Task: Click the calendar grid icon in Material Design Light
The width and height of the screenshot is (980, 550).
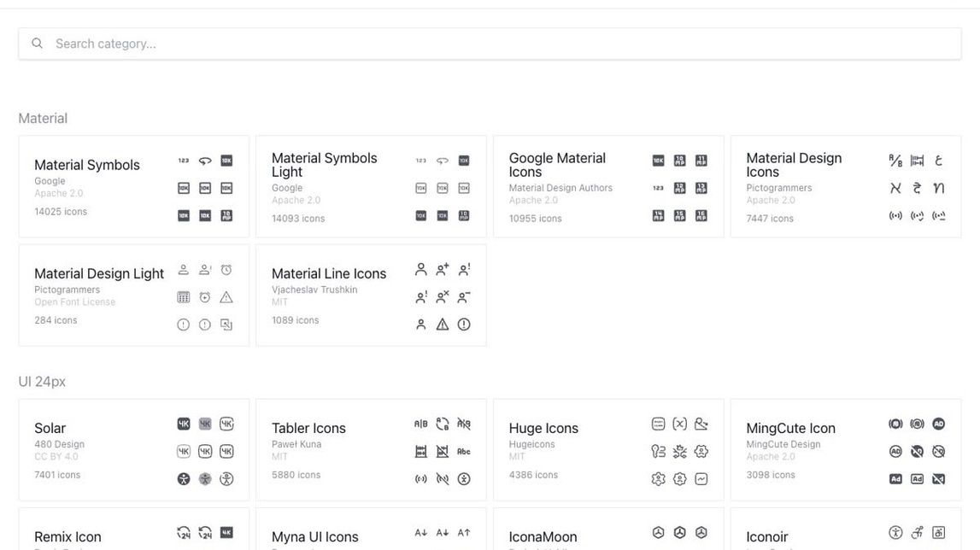Action: coord(183,297)
